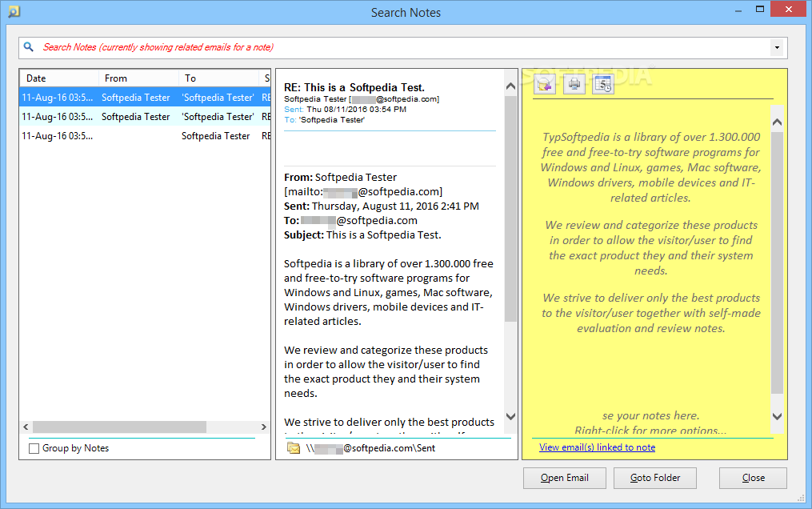Click the Sent folder envelope icon

[294, 448]
